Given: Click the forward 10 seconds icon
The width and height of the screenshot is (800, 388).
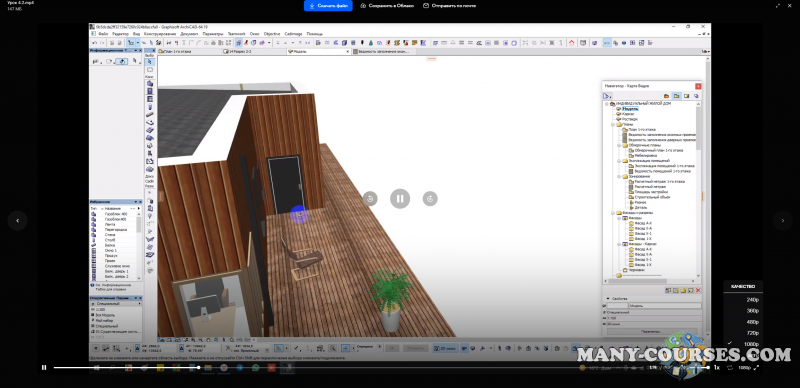Looking at the screenshot, I should pos(430,199).
